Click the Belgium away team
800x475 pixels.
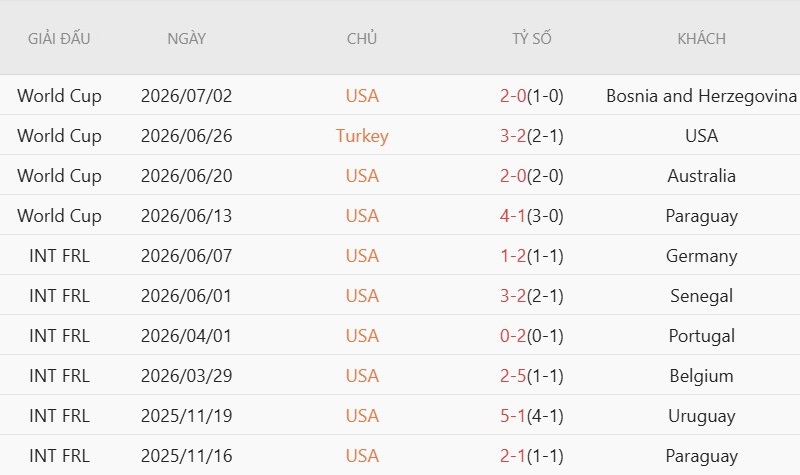[702, 376]
